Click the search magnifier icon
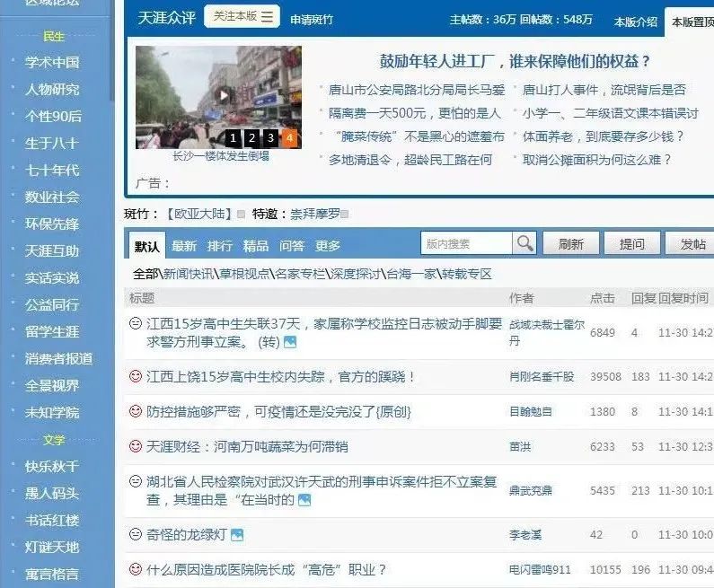This screenshot has height=588, width=714. click(524, 243)
